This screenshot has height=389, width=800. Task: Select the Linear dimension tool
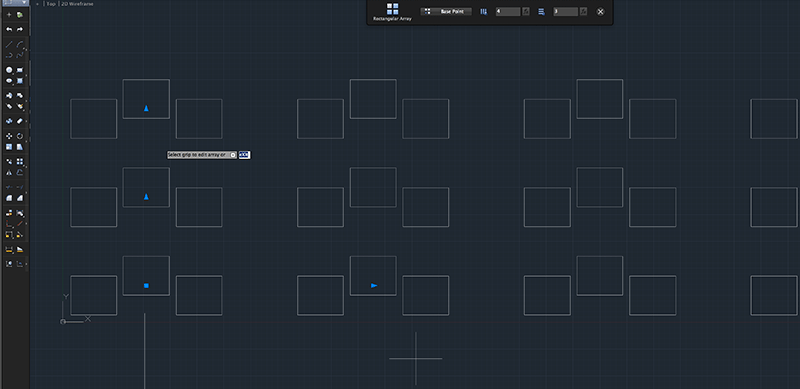point(9,250)
